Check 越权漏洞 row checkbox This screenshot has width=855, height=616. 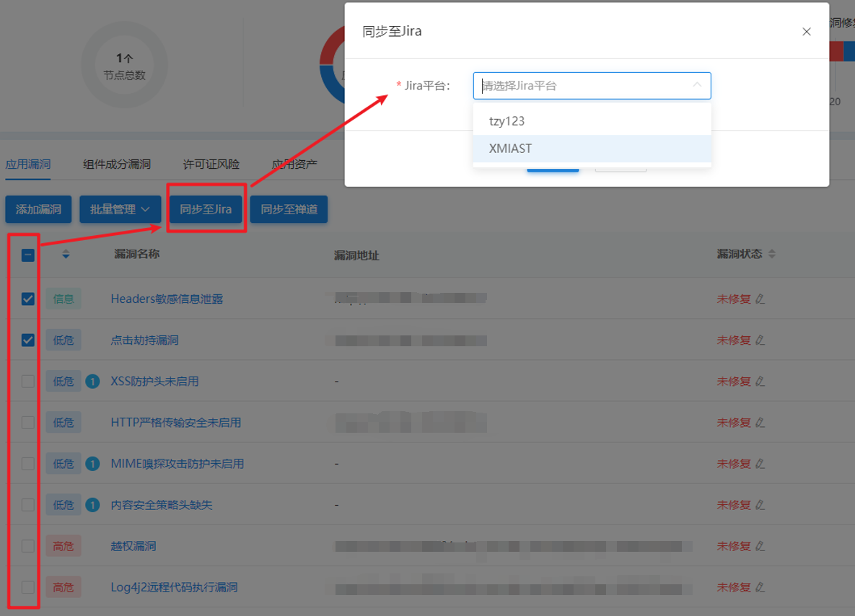point(28,546)
